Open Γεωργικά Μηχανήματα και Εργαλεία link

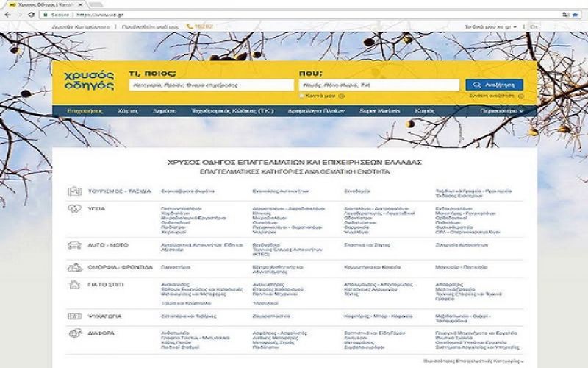476,333
